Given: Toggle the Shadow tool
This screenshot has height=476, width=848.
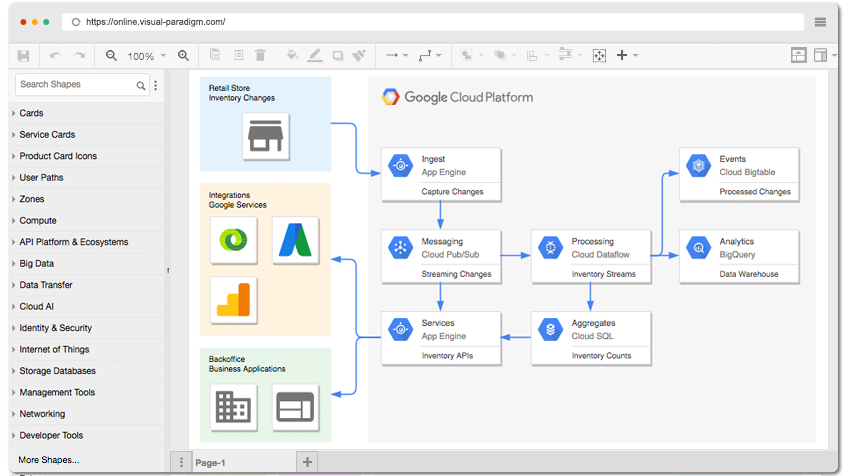Looking at the screenshot, I should [338, 55].
